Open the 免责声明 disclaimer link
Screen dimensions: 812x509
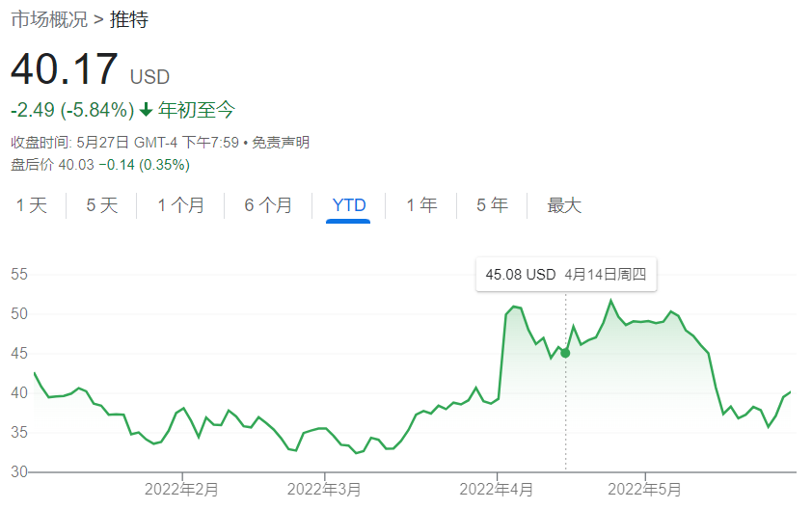[282, 143]
